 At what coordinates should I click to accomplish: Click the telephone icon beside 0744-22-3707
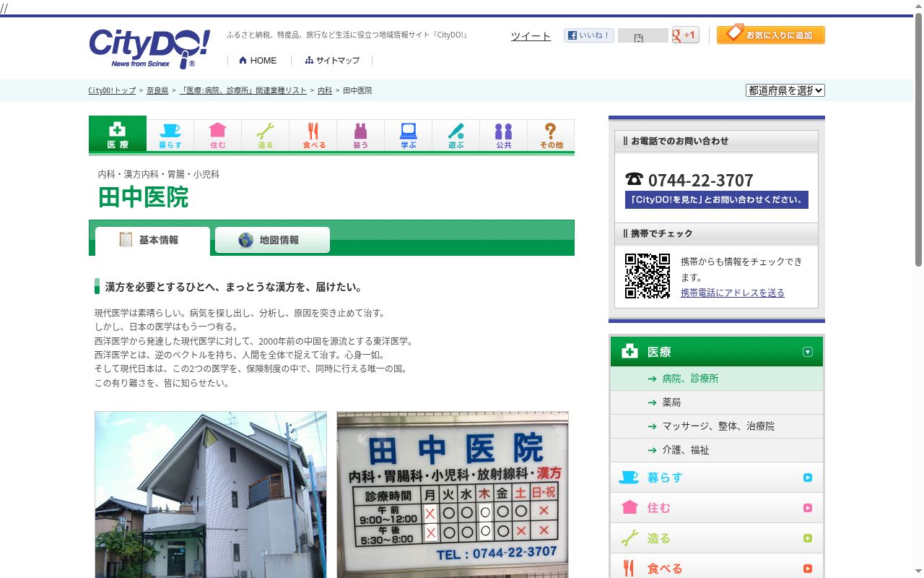(x=634, y=179)
